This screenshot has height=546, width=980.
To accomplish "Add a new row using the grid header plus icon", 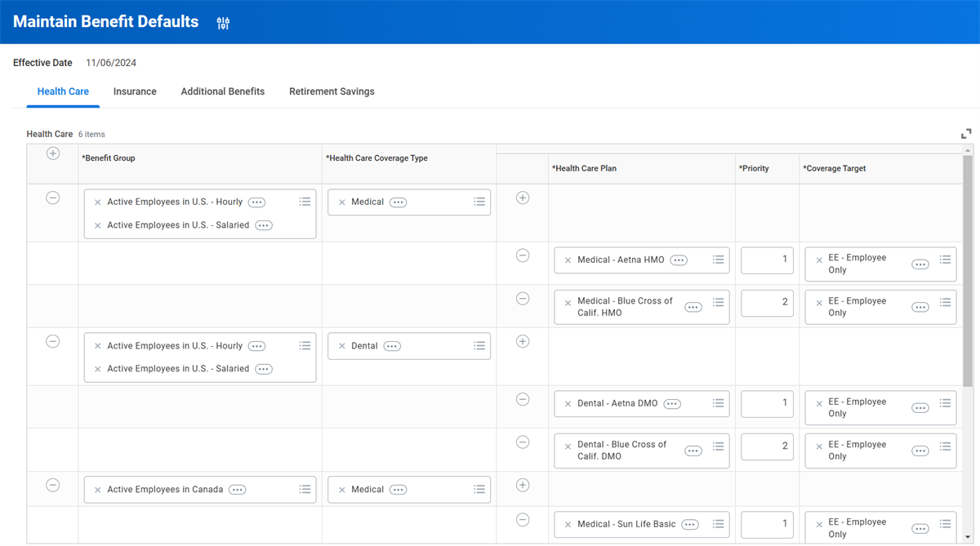I will [x=53, y=153].
